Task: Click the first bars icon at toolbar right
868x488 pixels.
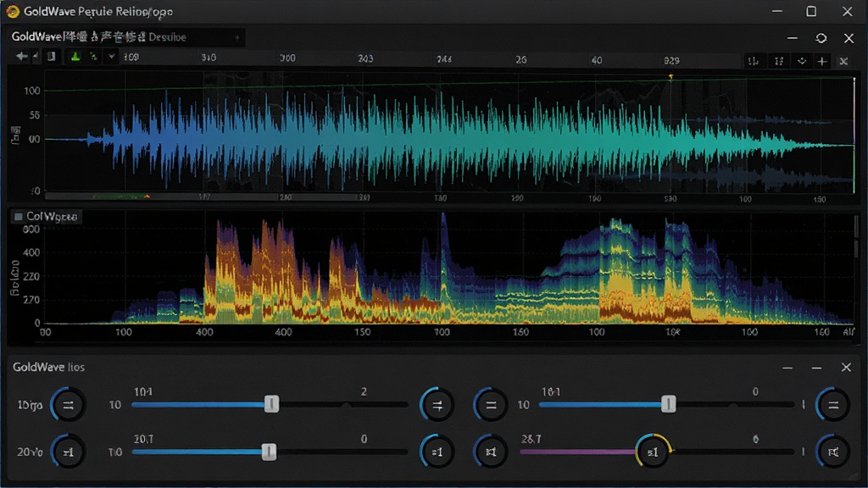Action: click(754, 61)
